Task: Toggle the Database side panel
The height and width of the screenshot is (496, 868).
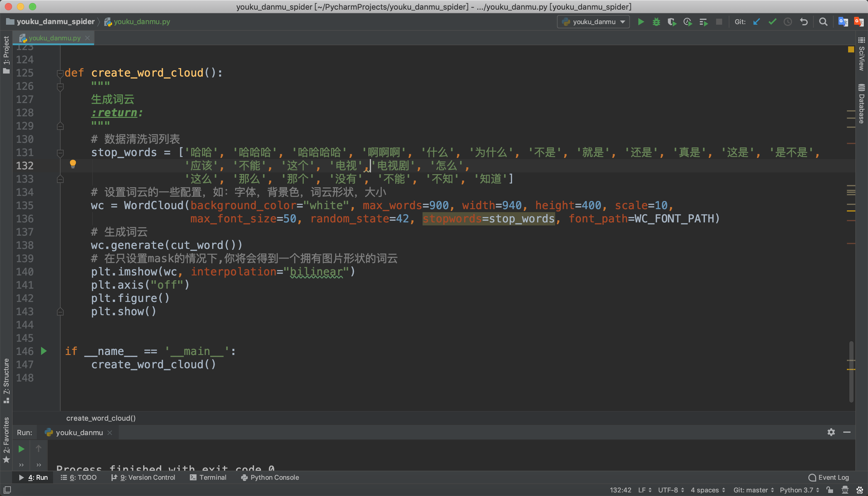Action: click(862, 104)
